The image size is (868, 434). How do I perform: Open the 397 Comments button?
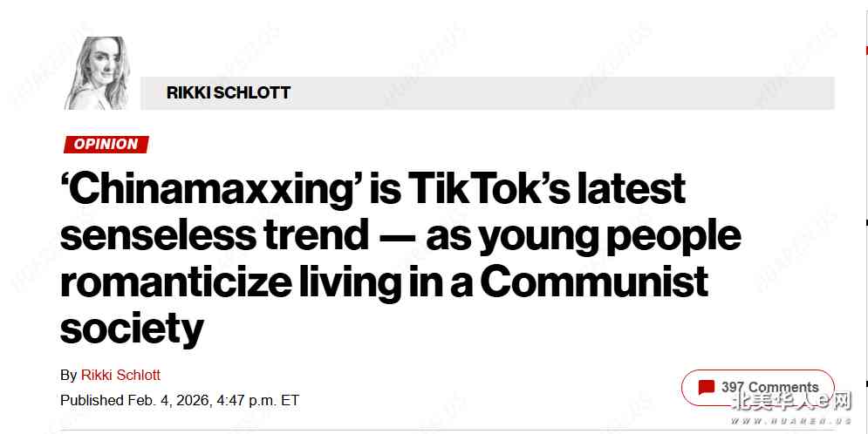(757, 388)
